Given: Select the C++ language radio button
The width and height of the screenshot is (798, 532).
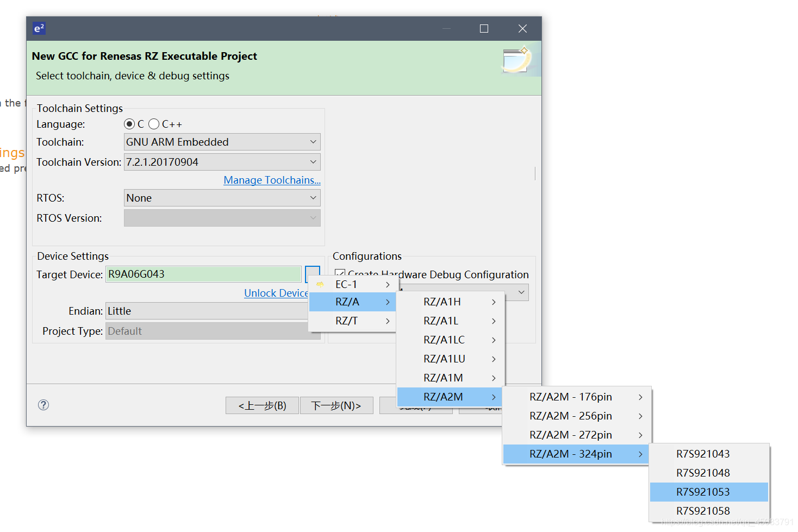Looking at the screenshot, I should point(154,124).
